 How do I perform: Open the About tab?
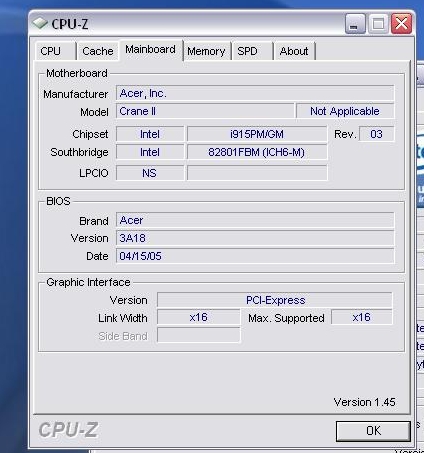click(294, 51)
